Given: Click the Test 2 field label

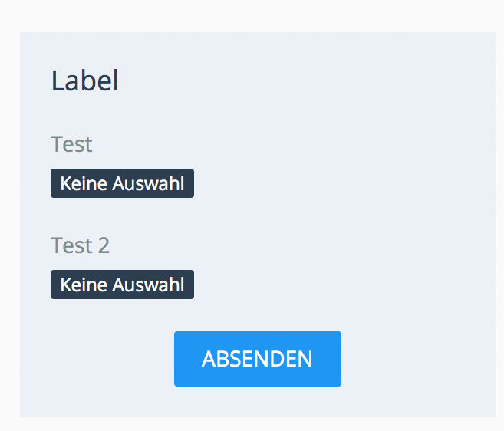Looking at the screenshot, I should 80,245.
